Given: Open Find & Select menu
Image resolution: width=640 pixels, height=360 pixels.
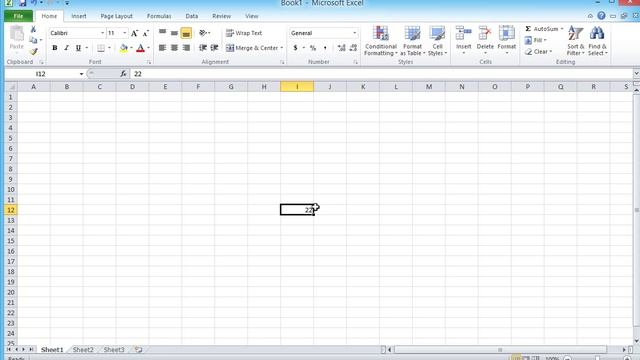Looking at the screenshot, I should point(598,41).
